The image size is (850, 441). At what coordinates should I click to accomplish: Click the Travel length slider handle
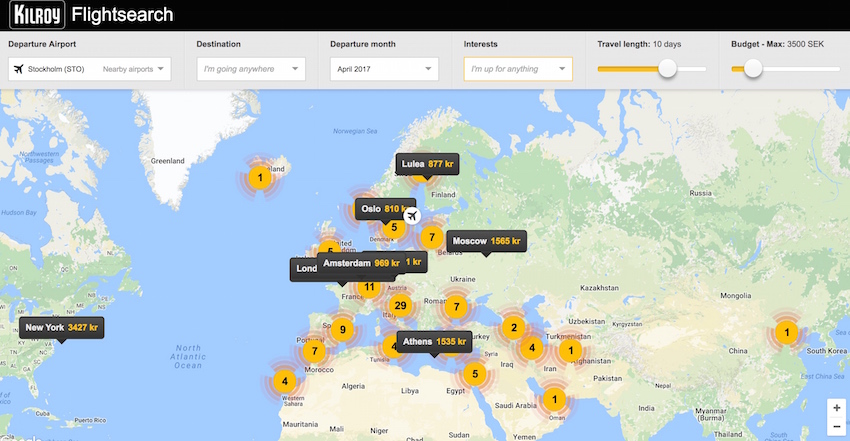click(667, 69)
